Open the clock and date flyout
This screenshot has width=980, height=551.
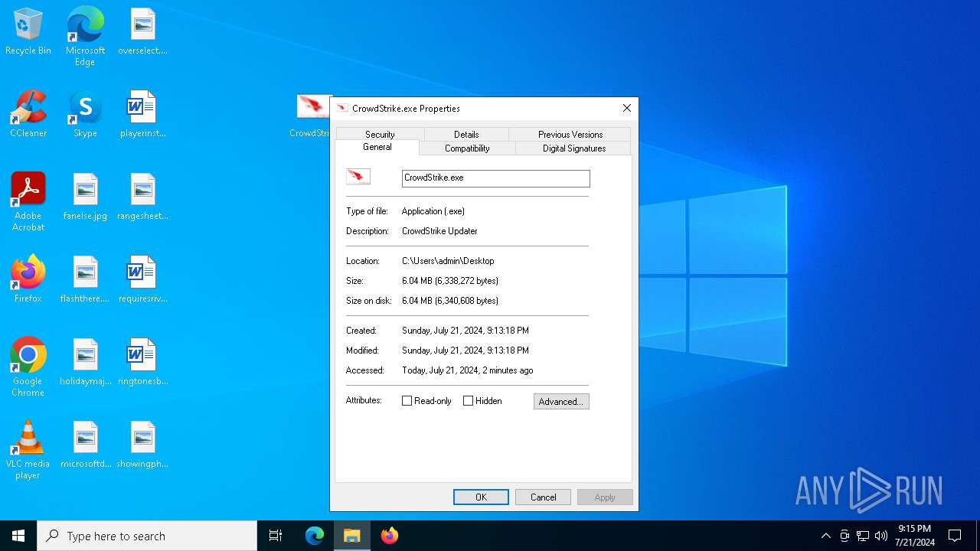(915, 536)
